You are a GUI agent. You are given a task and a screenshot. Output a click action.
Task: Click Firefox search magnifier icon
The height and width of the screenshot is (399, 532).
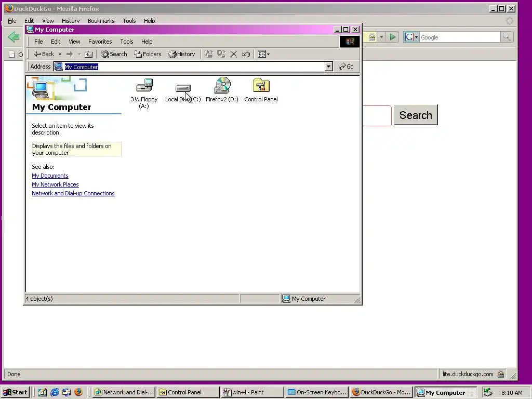point(507,37)
